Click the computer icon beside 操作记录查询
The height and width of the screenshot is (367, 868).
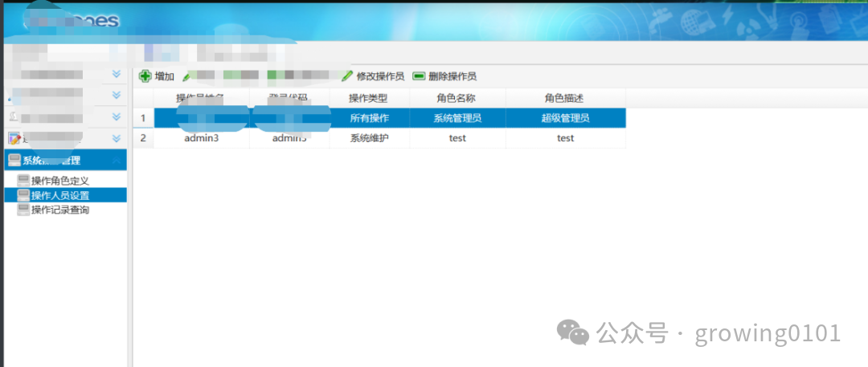tap(23, 210)
